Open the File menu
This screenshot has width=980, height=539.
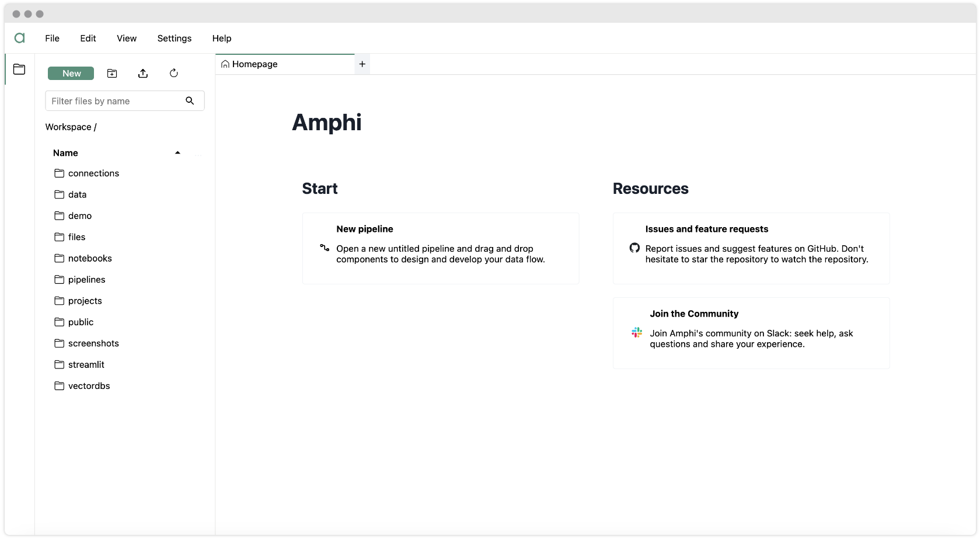(52, 38)
